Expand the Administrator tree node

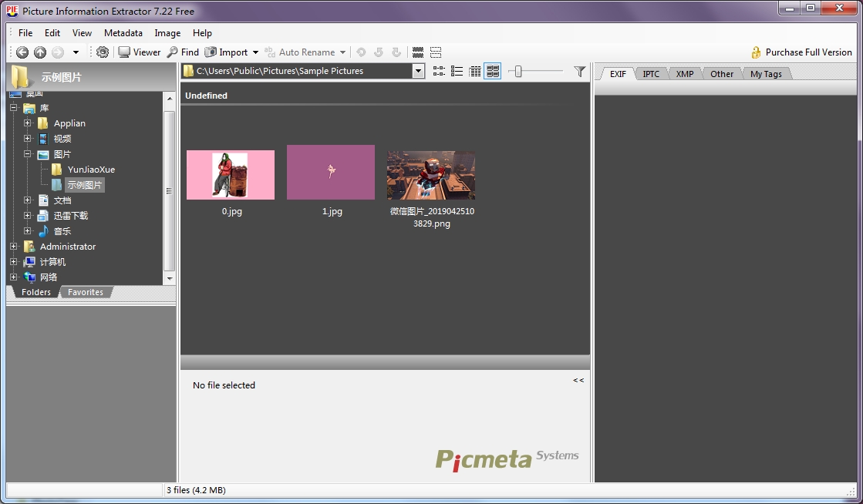click(x=14, y=247)
